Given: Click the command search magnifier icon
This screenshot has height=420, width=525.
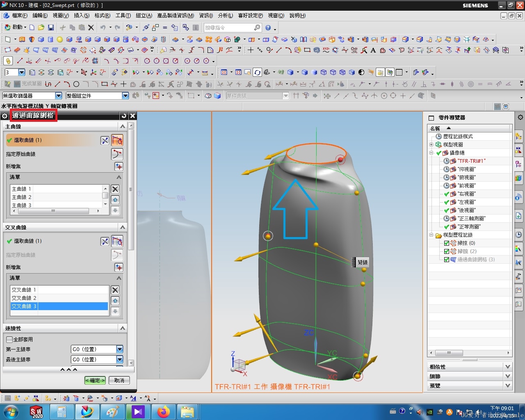Looking at the screenshot, I should click(257, 27).
